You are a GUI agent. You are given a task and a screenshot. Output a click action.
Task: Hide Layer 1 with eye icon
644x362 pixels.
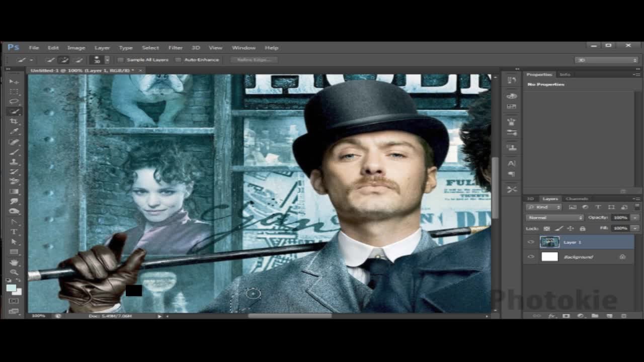click(x=531, y=242)
